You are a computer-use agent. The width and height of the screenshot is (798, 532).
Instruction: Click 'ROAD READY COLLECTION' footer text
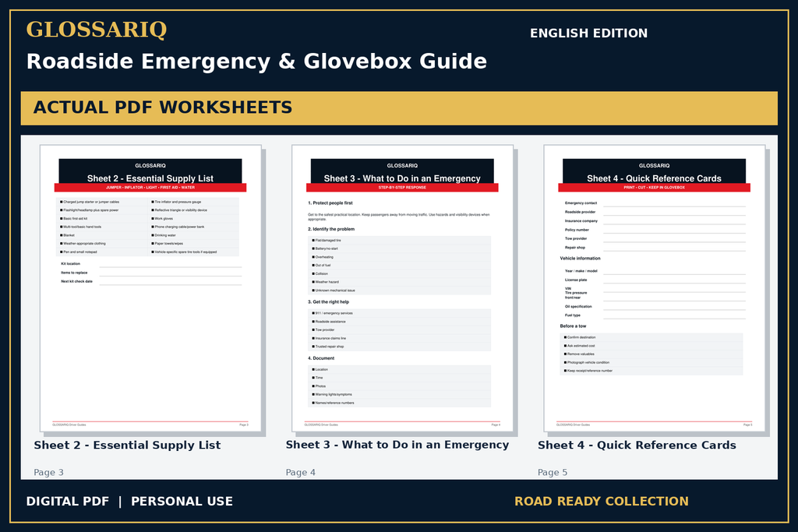coord(602,502)
